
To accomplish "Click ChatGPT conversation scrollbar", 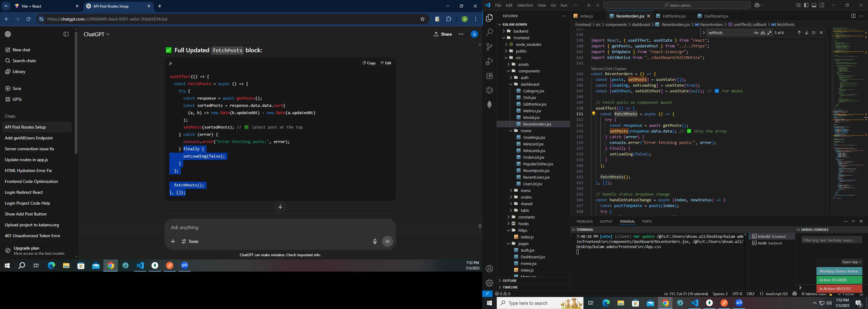I will click(480, 226).
